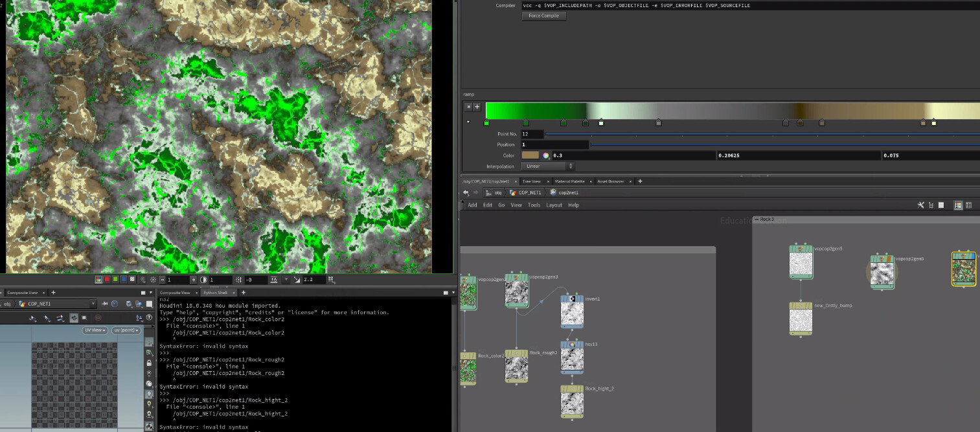Click the Force Compile button
Viewport: 980px width, 432px height.
click(x=543, y=16)
